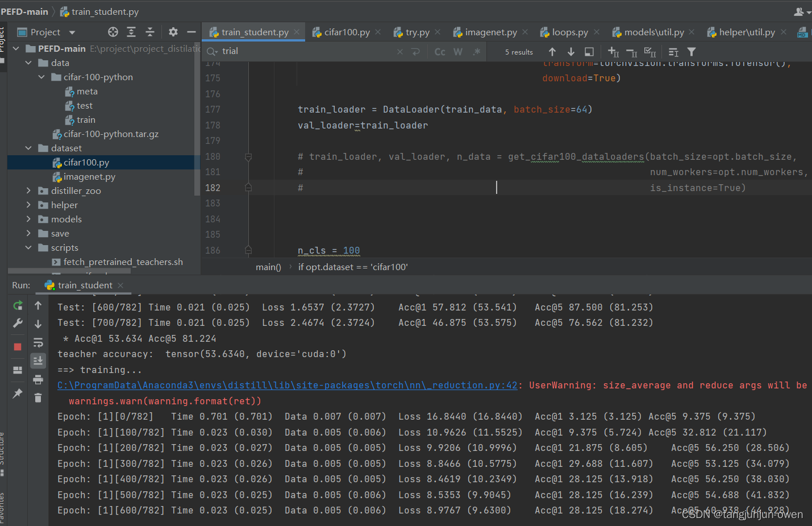Screen dimensions: 812x526
Task: Click the main() breadcrumb
Action: pyautogui.click(x=268, y=267)
